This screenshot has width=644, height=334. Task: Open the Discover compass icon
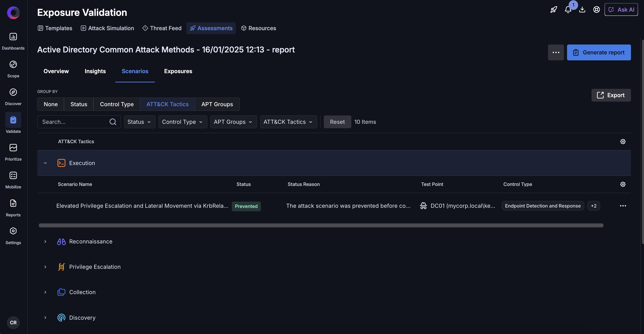coord(13,92)
